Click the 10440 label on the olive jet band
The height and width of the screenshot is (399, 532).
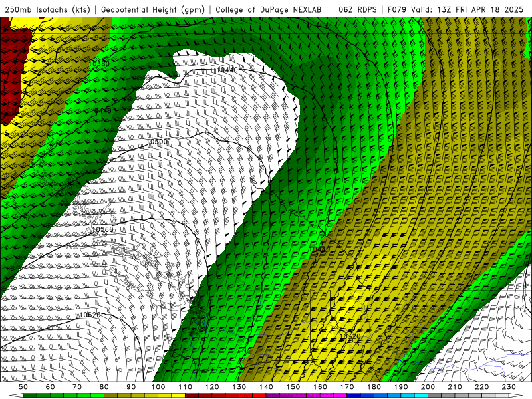[319, 249]
